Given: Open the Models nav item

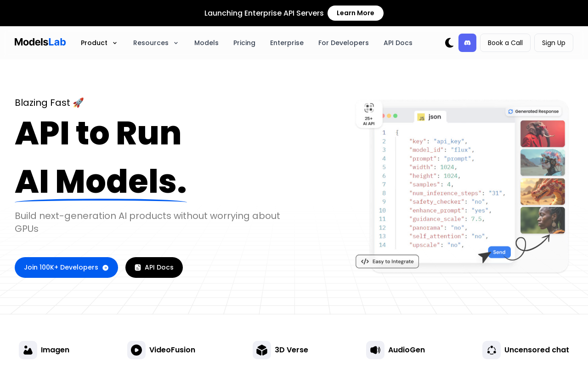Looking at the screenshot, I should (x=206, y=43).
